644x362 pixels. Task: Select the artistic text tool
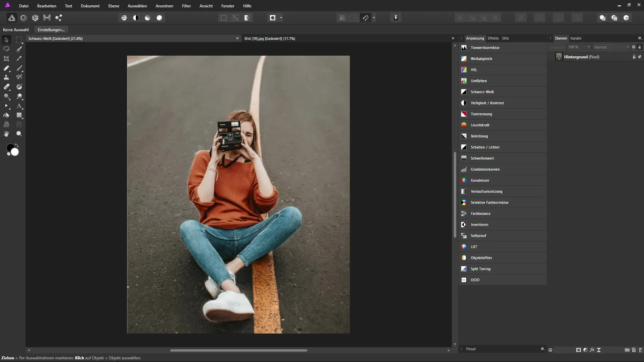[x=19, y=106]
